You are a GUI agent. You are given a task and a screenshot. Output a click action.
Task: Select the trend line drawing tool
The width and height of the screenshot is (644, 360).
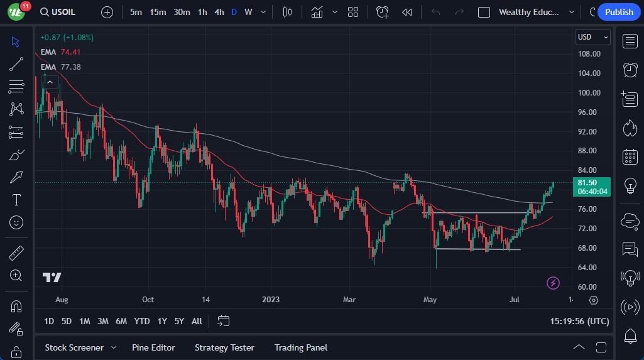(16, 63)
